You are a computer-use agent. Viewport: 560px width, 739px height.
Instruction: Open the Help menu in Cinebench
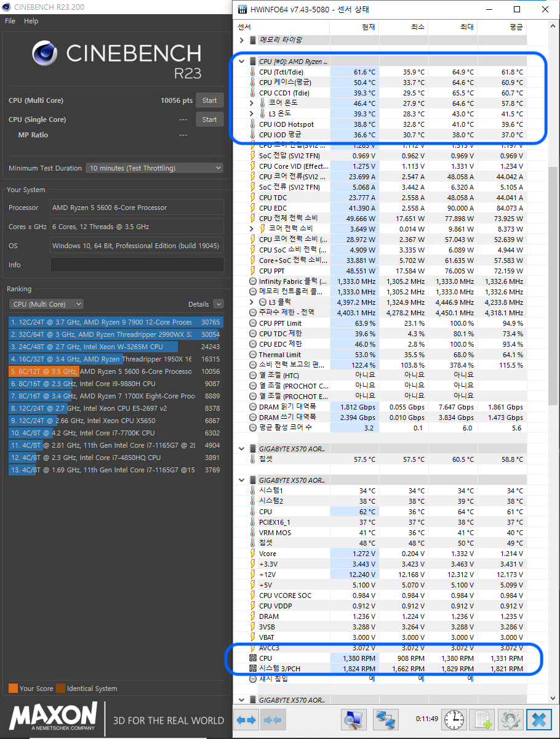tap(31, 21)
